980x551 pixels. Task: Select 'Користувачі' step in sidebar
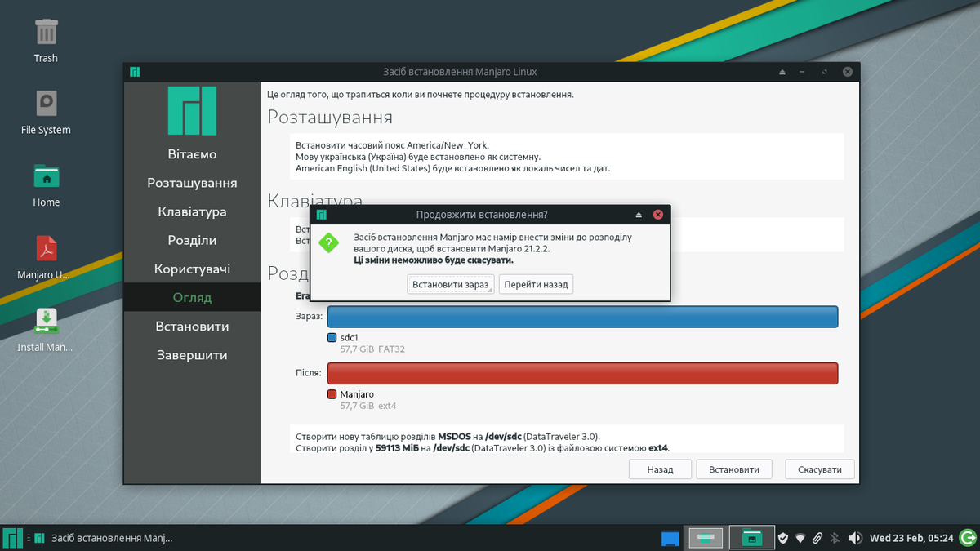tap(192, 269)
